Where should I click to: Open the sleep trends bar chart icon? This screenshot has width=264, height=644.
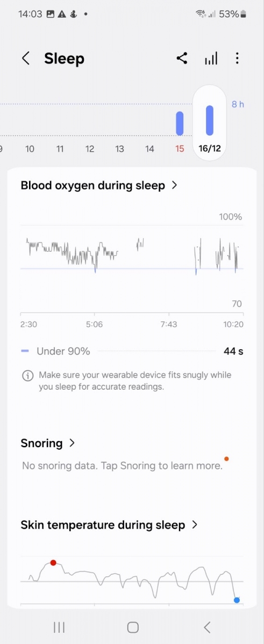(x=211, y=58)
